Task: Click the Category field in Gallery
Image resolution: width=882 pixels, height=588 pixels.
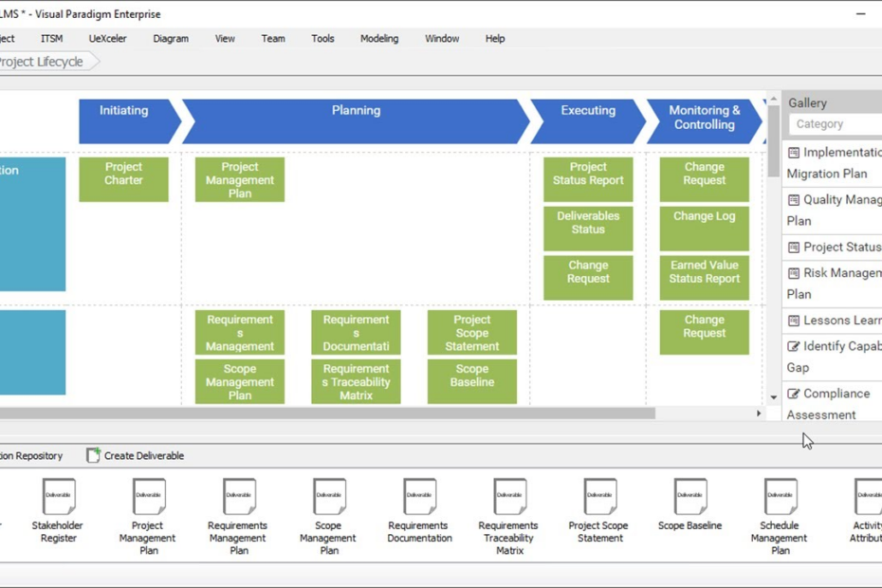Action: [x=835, y=124]
